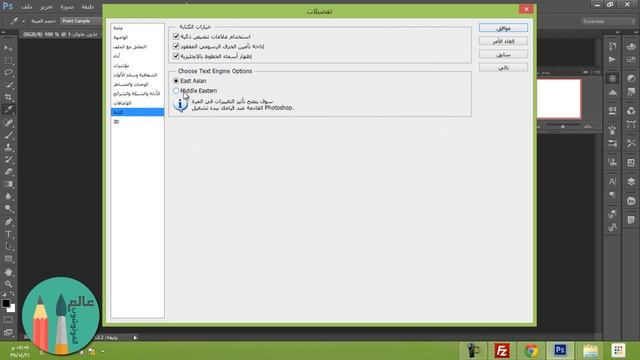Screen dimensions: 640x360
Task: Open the Adjustments panel icon
Action: tap(631, 78)
